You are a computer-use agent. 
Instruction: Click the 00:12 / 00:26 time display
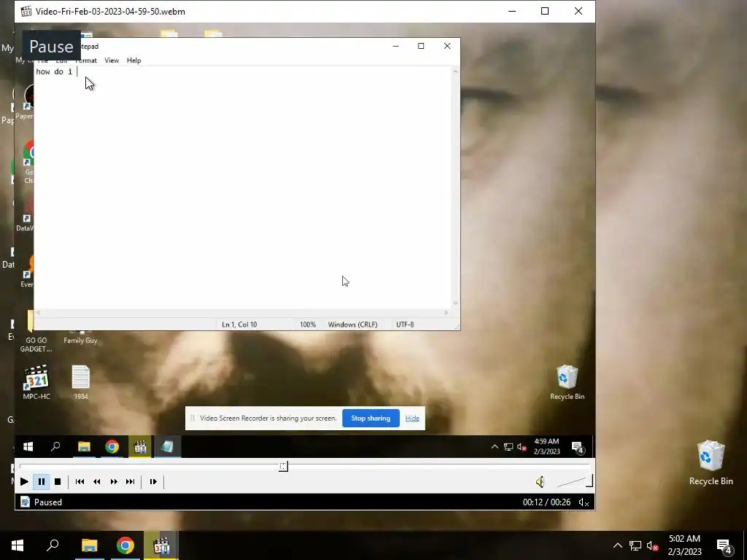coord(546,502)
